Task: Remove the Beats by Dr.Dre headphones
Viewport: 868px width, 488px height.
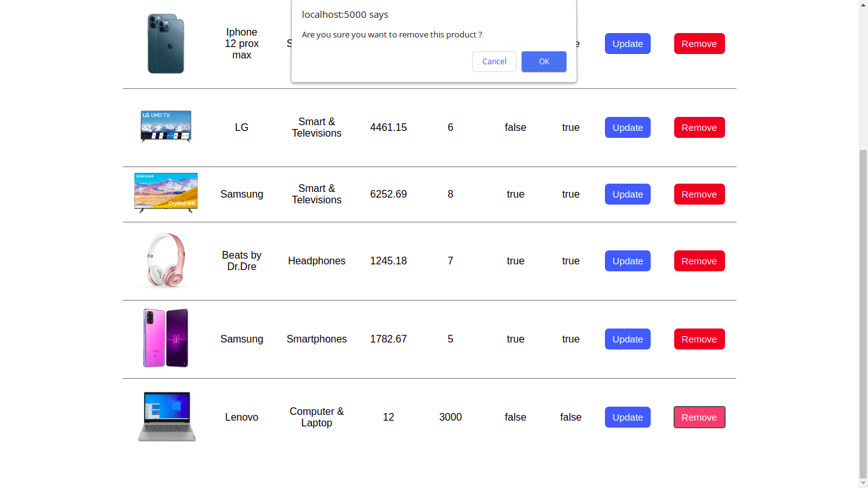Action: coord(699,261)
